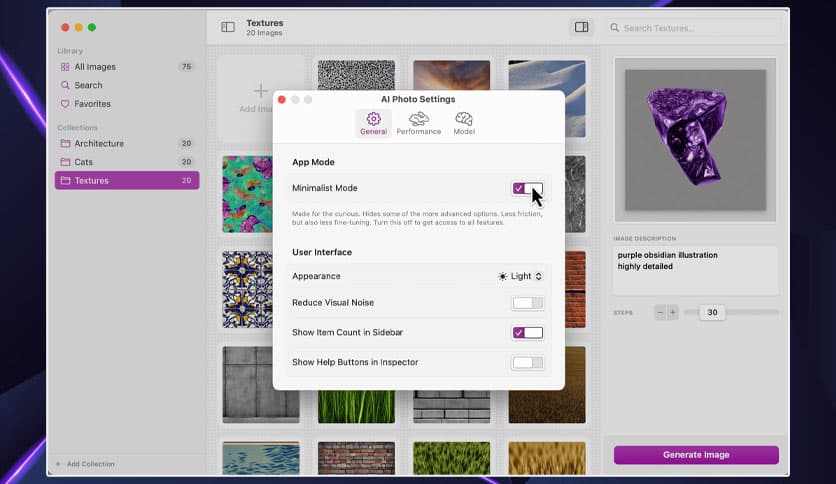
Task: Open Favorites in the sidebar
Action: point(127,104)
